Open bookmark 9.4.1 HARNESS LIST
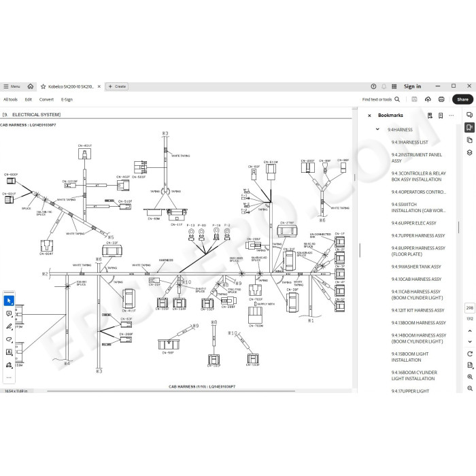Screen dimensions: 476x476 tap(409, 142)
